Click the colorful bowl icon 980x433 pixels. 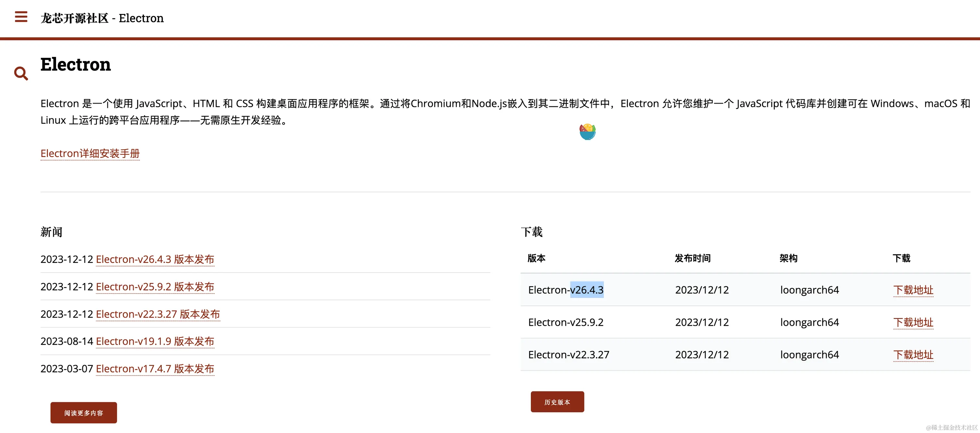pos(588,132)
